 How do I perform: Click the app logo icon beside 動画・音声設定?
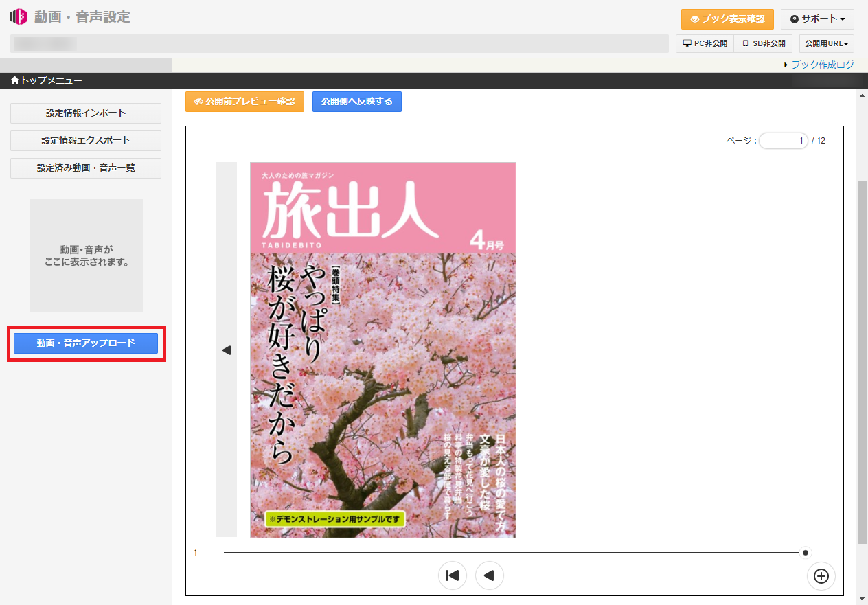point(19,16)
